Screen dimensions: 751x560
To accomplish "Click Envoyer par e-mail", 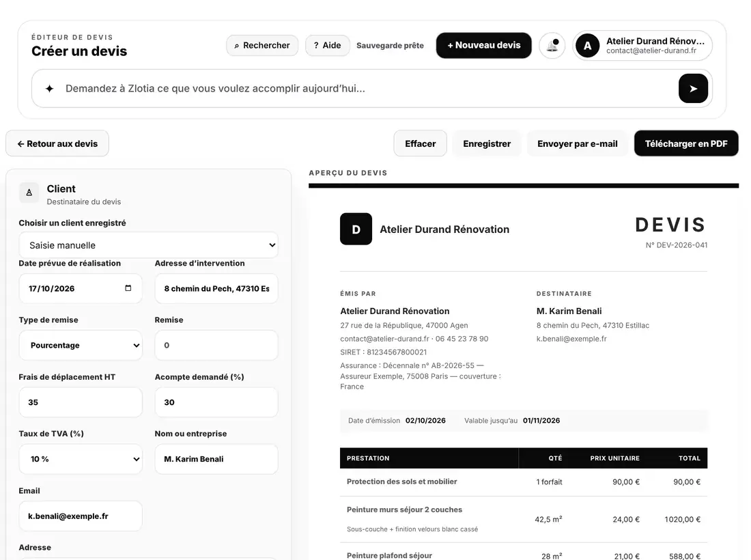I will pos(577,143).
